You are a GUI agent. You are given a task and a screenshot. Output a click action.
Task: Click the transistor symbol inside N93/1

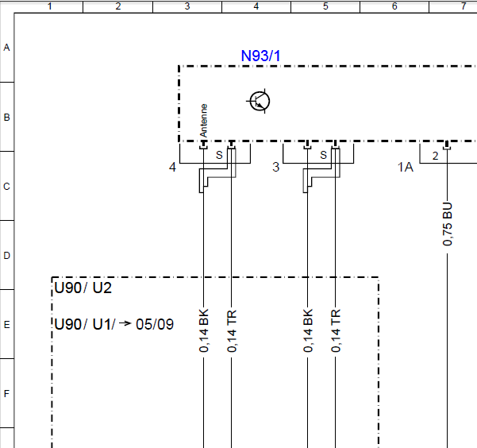pos(259,101)
